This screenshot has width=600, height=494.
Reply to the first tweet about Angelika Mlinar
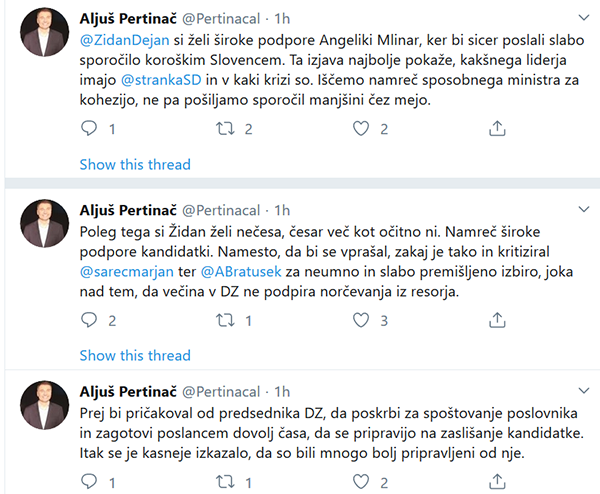coord(90,129)
